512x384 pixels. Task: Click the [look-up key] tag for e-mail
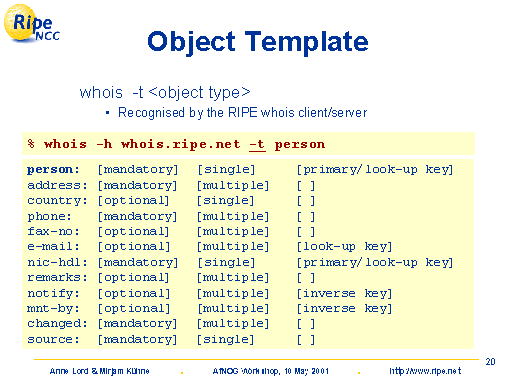[344, 247]
